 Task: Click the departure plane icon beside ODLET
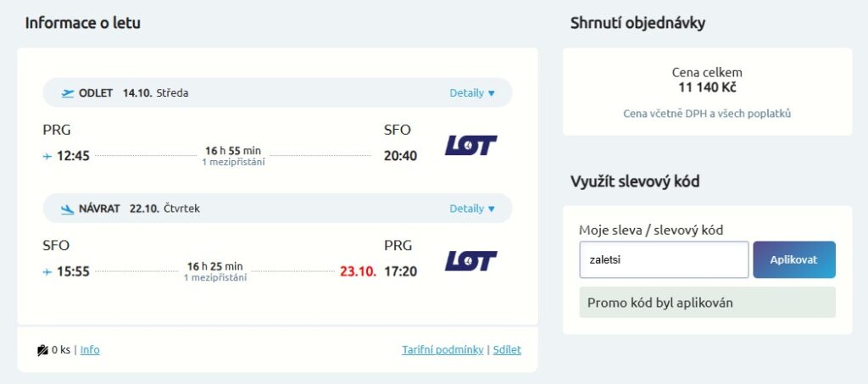[x=68, y=93]
